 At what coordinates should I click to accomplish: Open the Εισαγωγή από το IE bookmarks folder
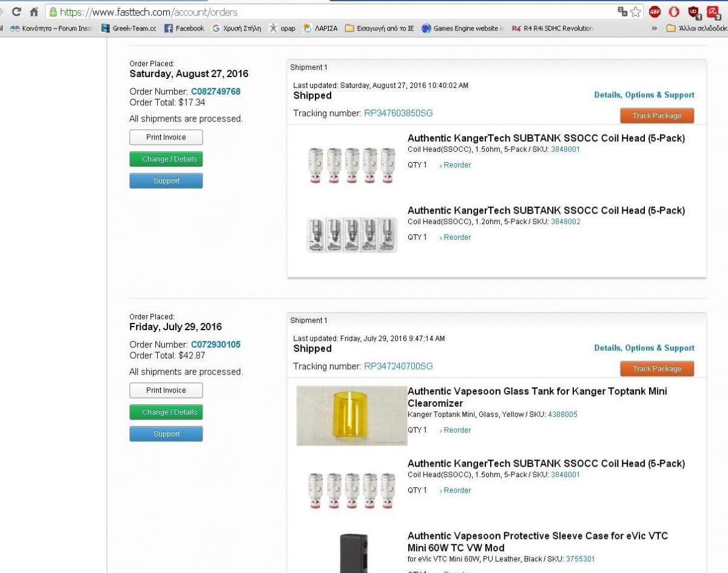[379, 28]
